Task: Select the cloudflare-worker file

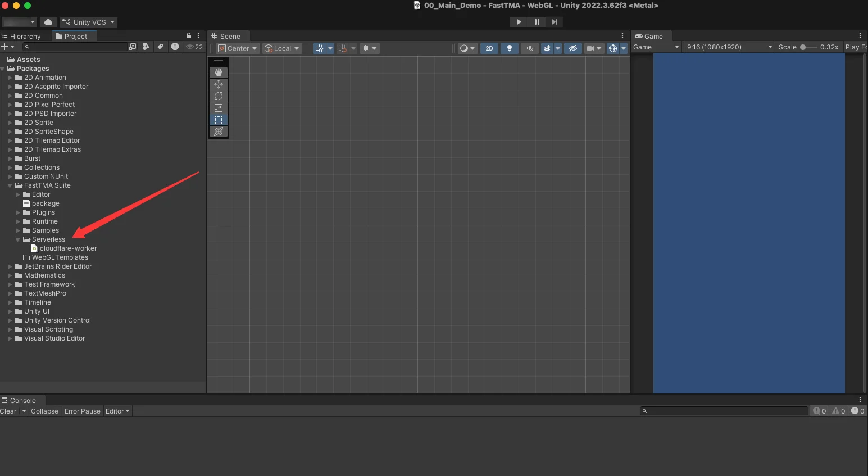Action: pyautogui.click(x=67, y=248)
